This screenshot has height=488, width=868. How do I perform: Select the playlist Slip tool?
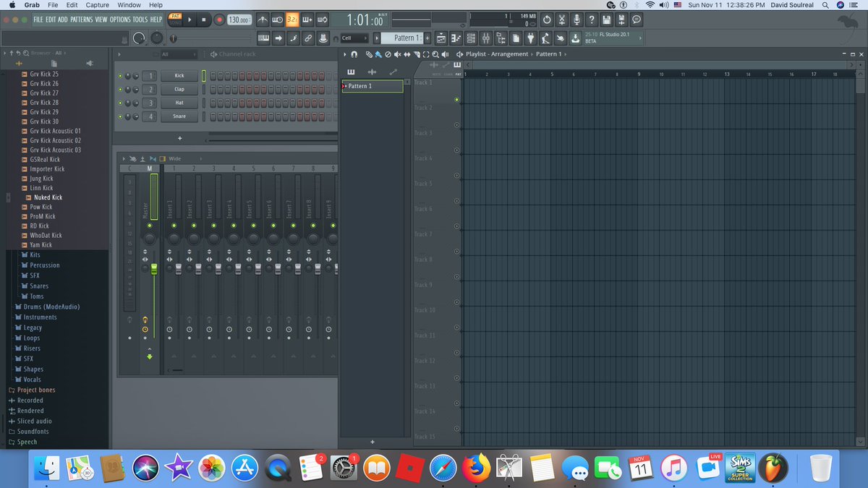(407, 54)
